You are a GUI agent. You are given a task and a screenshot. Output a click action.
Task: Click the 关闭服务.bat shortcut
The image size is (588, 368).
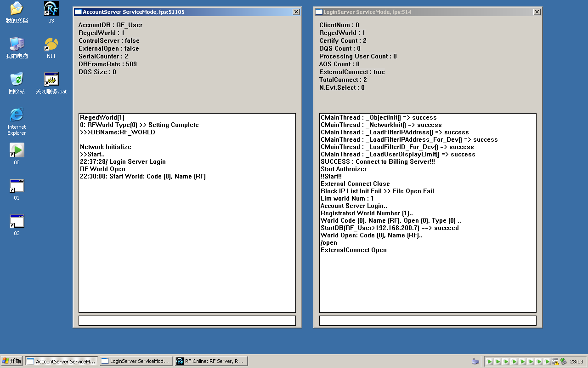coord(51,79)
